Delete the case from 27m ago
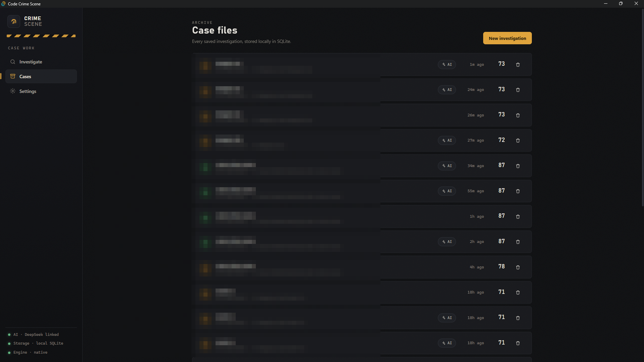Viewport: 644px width, 362px height. point(518,141)
